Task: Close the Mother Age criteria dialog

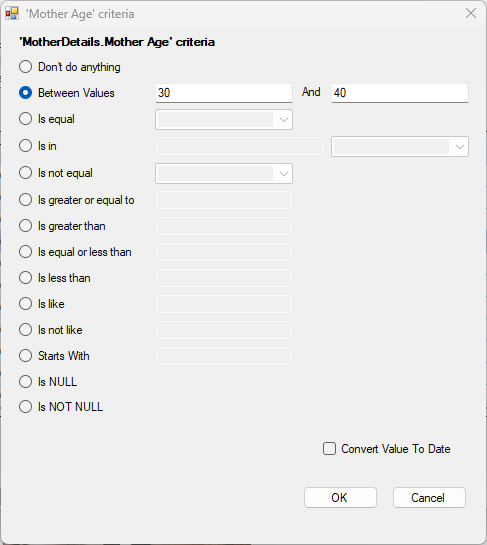Action: point(471,14)
